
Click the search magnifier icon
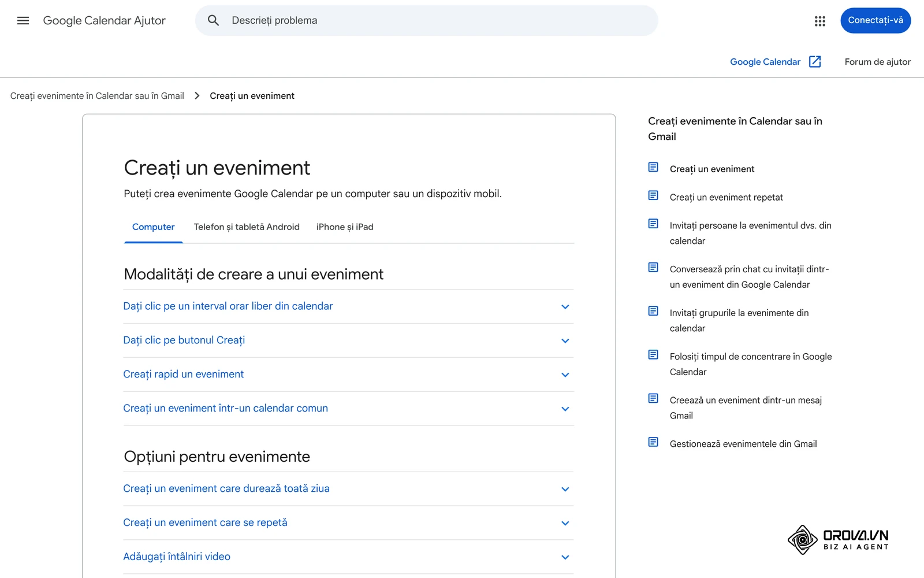pos(213,21)
